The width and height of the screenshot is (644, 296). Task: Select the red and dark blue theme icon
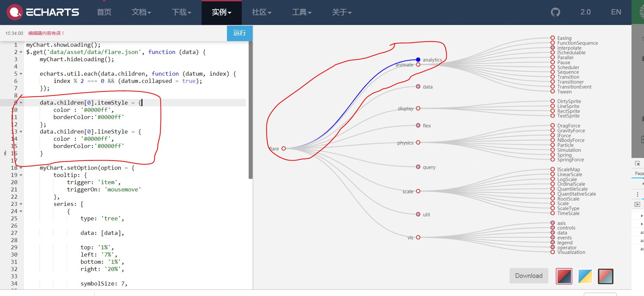tap(564, 276)
